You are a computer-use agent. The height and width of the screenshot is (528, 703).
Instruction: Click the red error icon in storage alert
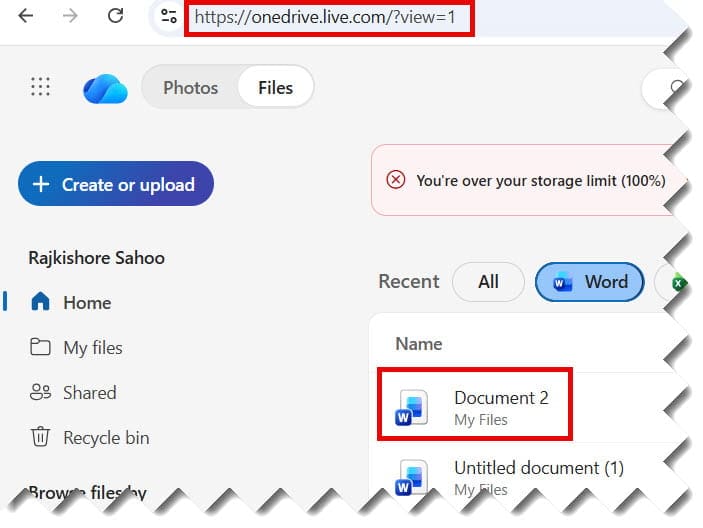[395, 180]
